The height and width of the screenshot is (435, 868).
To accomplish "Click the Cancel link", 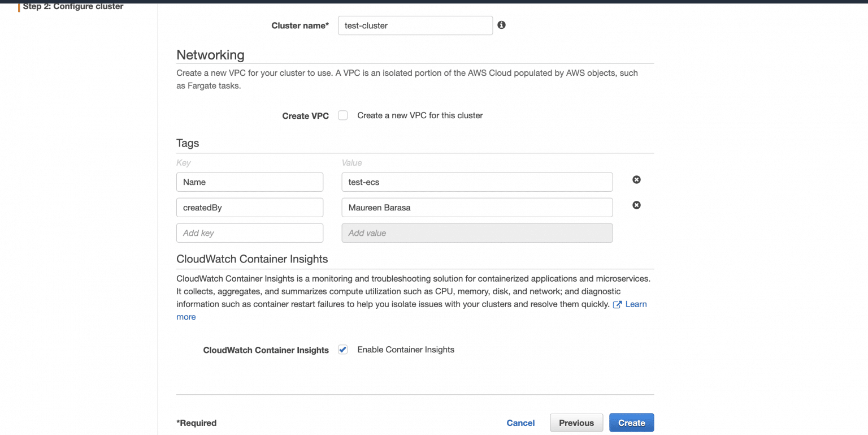I will pos(520,423).
